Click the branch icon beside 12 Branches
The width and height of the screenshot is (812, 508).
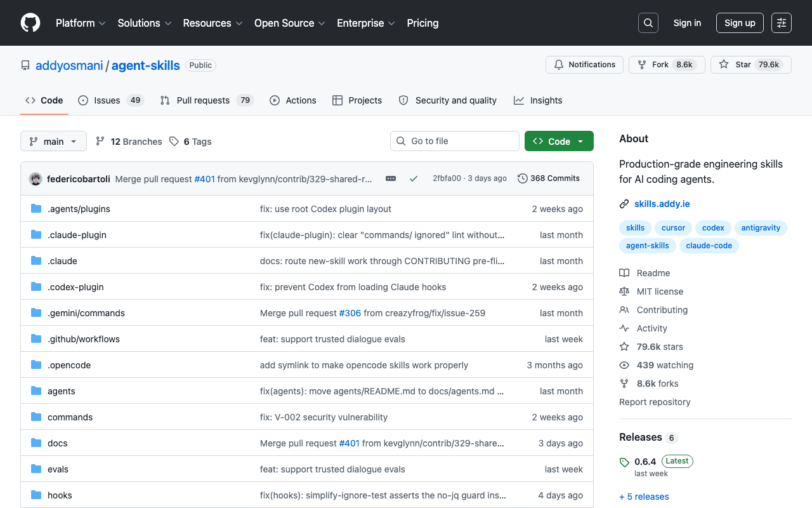100,142
